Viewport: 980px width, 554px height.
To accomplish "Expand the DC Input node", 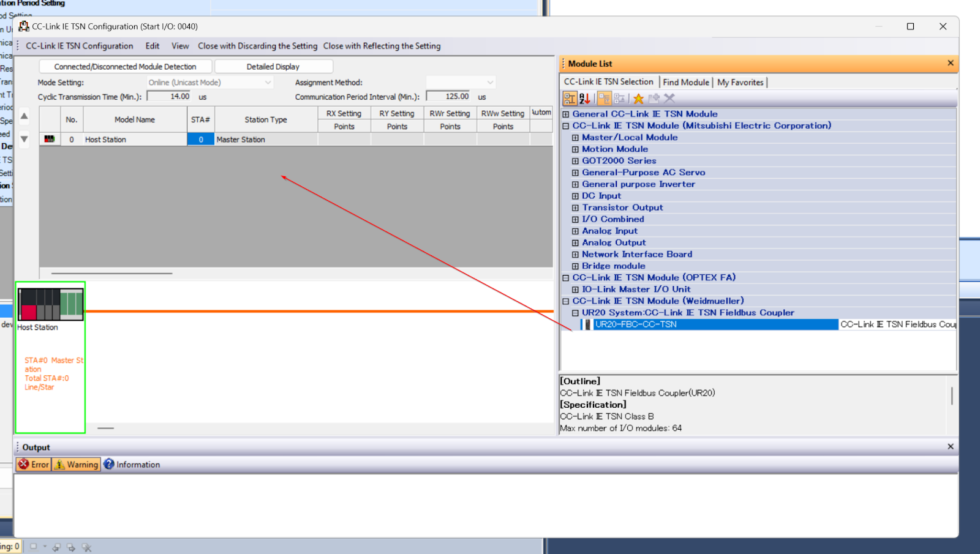I will click(575, 196).
